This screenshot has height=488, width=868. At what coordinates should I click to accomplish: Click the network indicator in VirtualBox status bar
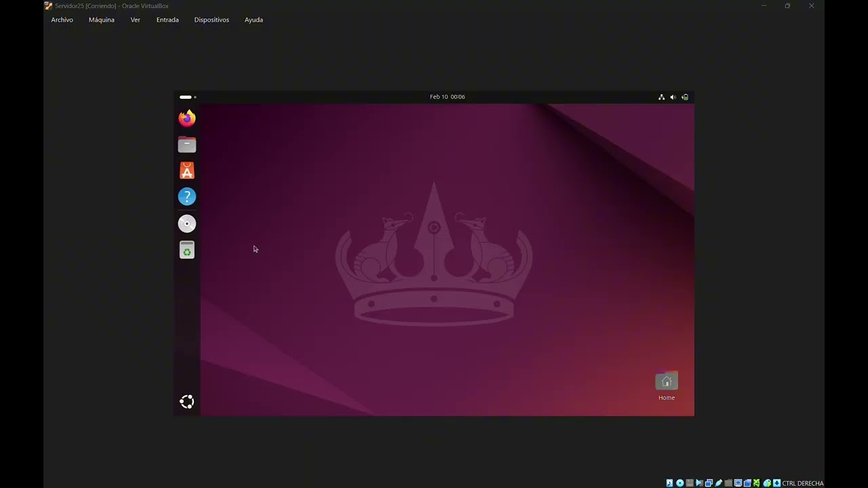[709, 483]
